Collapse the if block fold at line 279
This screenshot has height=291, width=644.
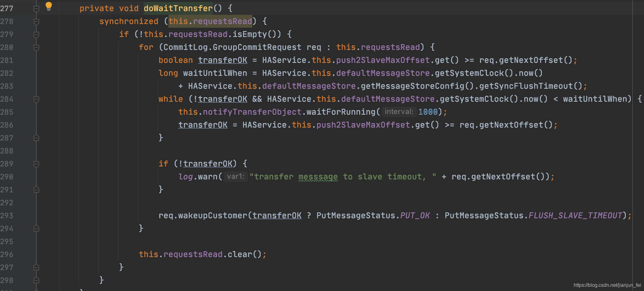pos(36,35)
